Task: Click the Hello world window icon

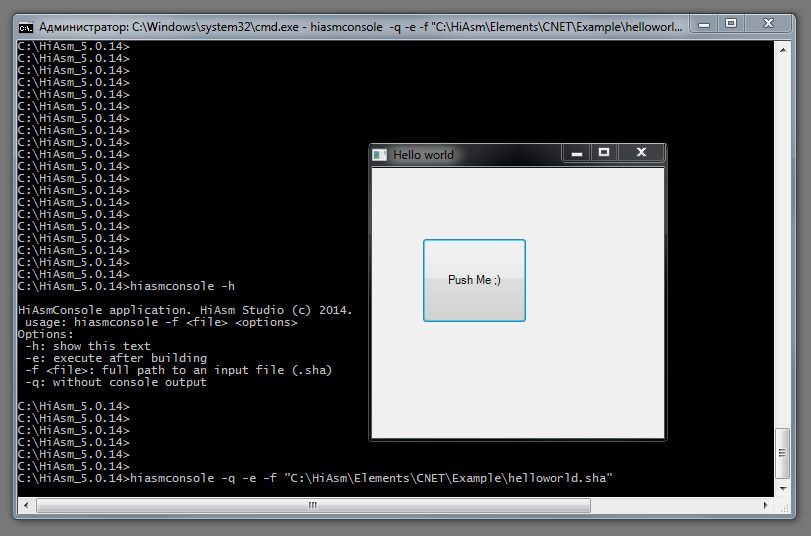Action: (x=379, y=155)
